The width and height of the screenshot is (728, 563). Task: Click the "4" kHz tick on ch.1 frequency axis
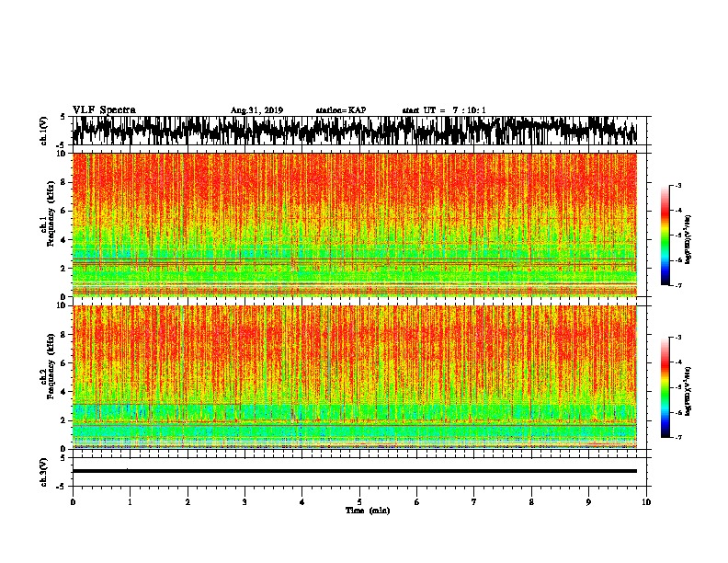tap(64, 240)
